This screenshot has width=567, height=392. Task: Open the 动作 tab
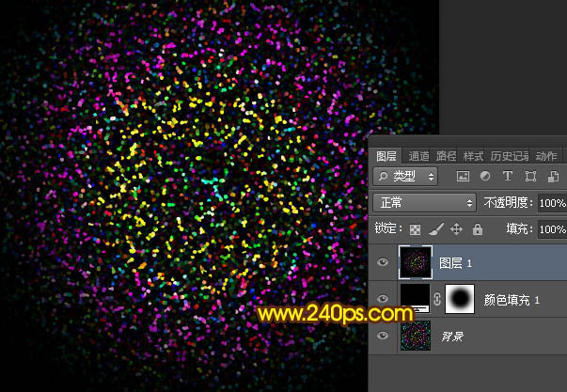(546, 156)
